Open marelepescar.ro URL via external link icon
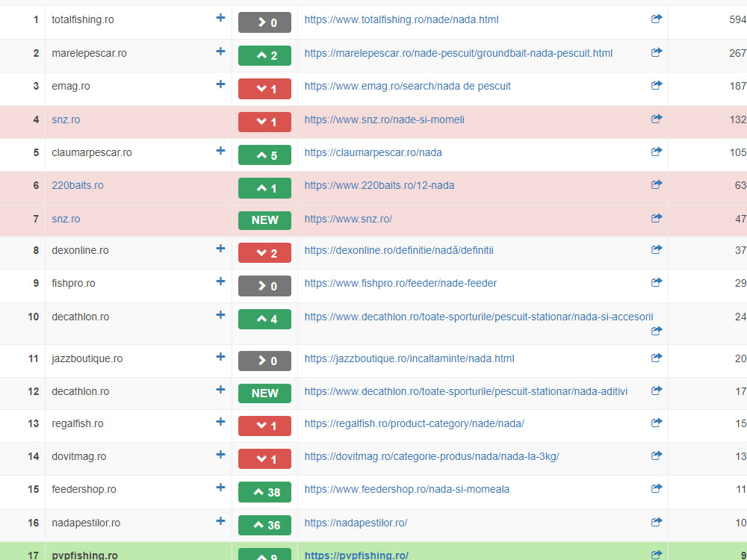Viewport: 747px width, 560px height. pos(657,52)
